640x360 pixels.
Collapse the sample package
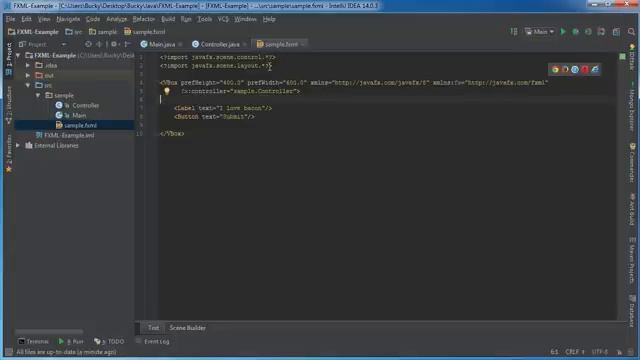[38, 95]
